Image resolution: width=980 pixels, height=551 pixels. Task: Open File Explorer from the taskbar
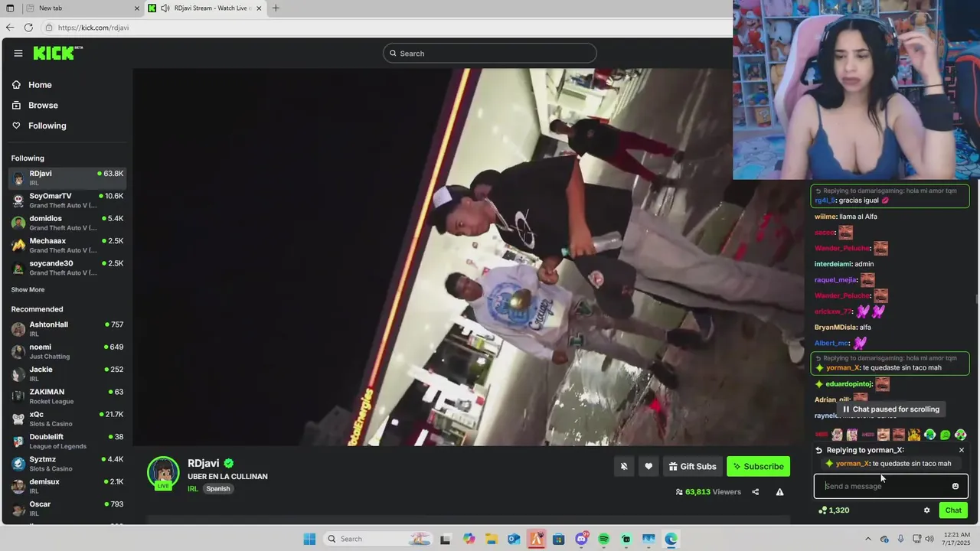491,539
